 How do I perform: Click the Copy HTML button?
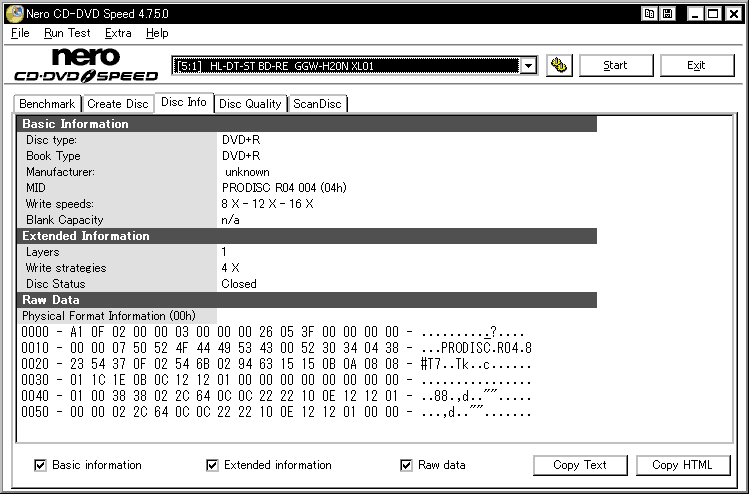click(683, 465)
